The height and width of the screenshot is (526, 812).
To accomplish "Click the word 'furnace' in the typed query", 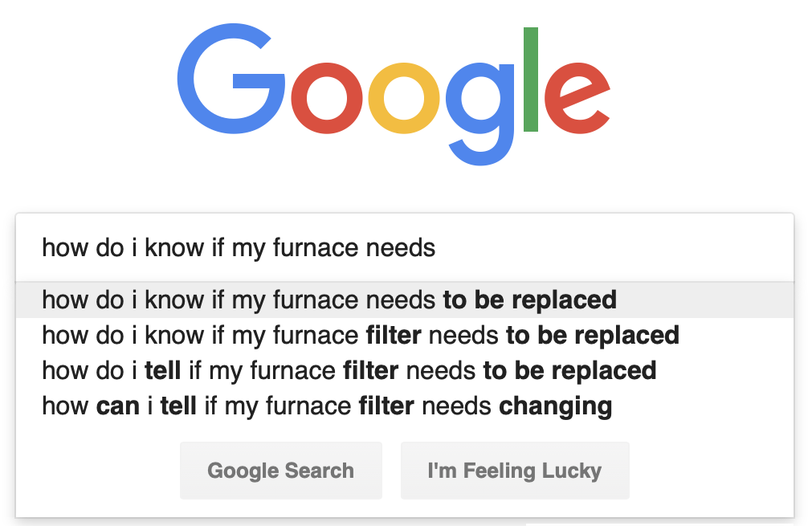I will pos(316,247).
